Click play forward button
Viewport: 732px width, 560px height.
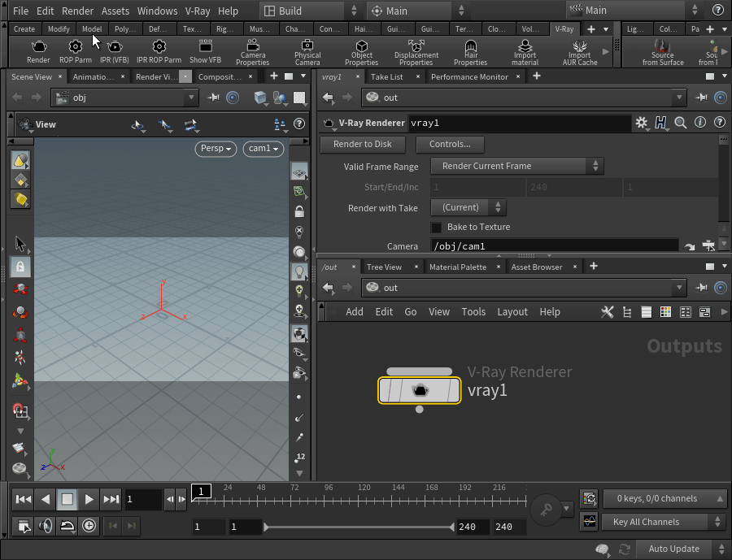pyautogui.click(x=89, y=499)
